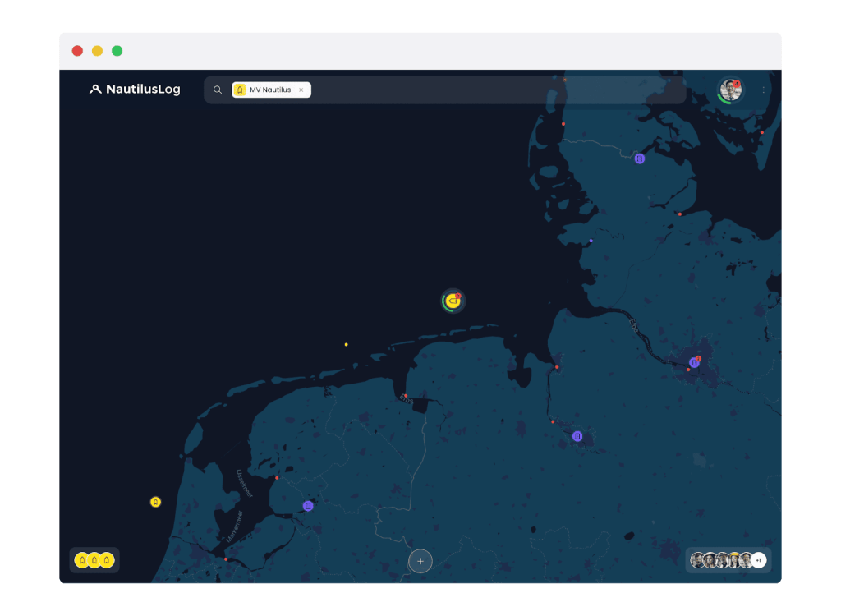
Task: Click the NautilusLog logo
Action: tap(135, 90)
